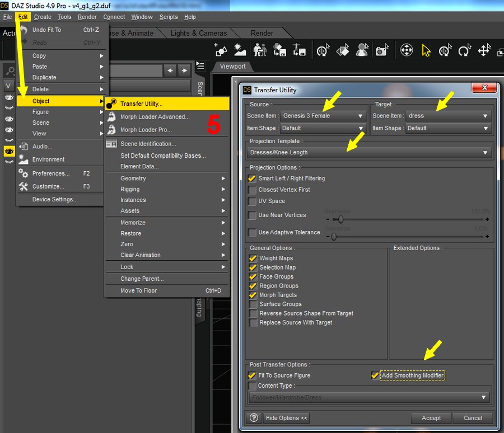
Task: Enable the Surface Groups checkbox
Action: pyautogui.click(x=253, y=304)
